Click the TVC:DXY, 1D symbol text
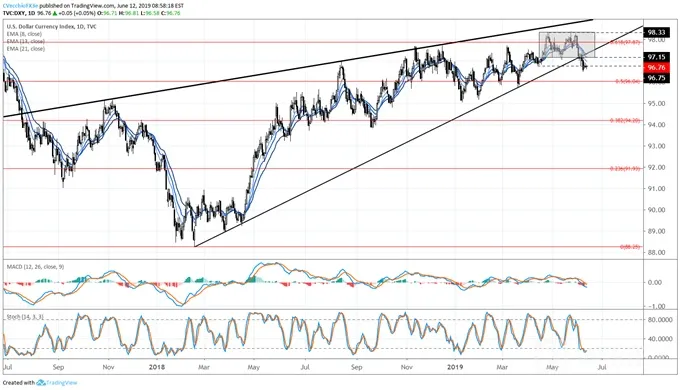This screenshot has width=680, height=390. point(19,13)
